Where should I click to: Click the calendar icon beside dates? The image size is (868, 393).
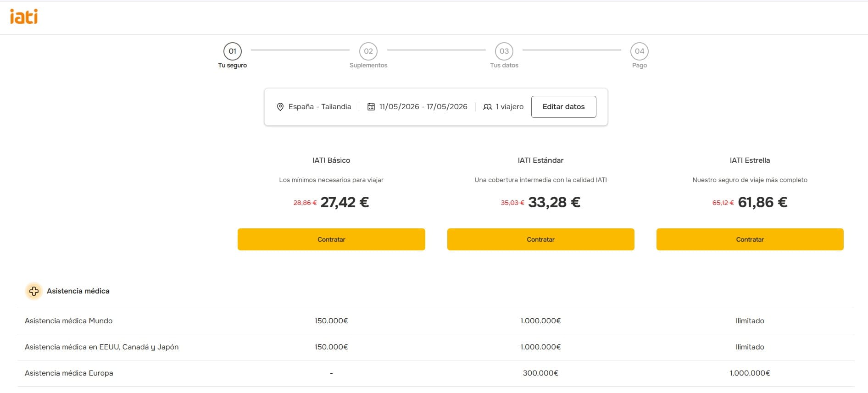[371, 107]
